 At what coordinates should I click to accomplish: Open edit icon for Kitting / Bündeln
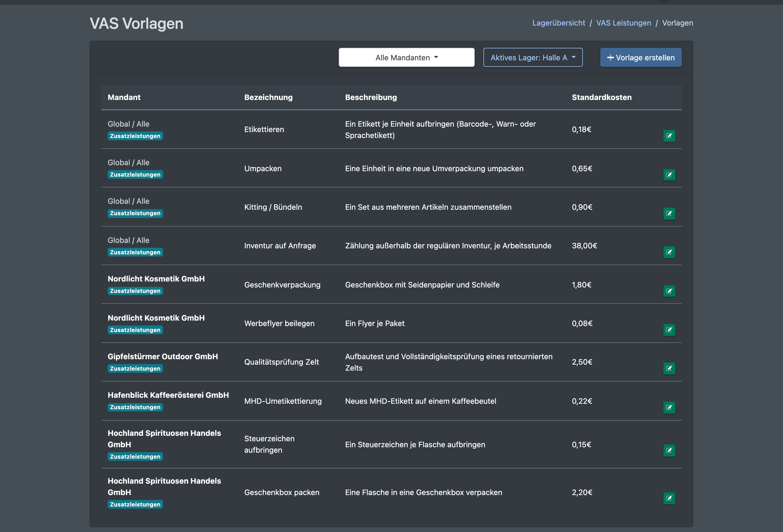pos(669,213)
